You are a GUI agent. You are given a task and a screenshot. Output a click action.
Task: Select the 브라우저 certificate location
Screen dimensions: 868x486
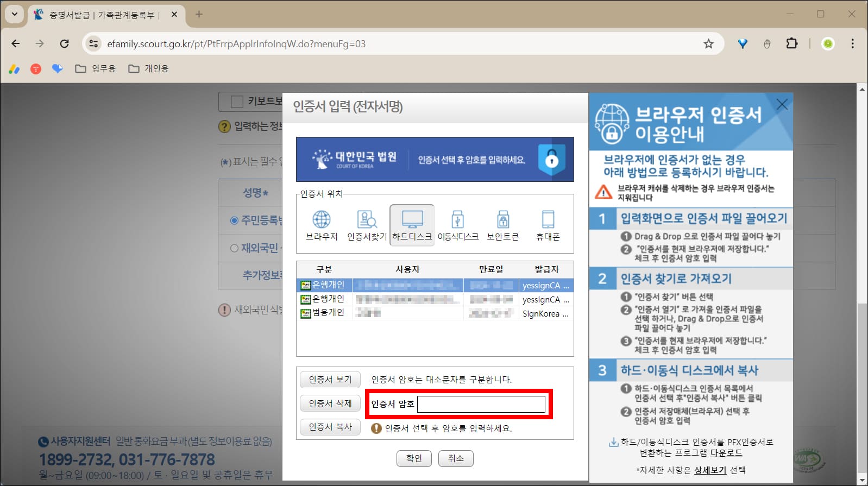[x=321, y=225]
